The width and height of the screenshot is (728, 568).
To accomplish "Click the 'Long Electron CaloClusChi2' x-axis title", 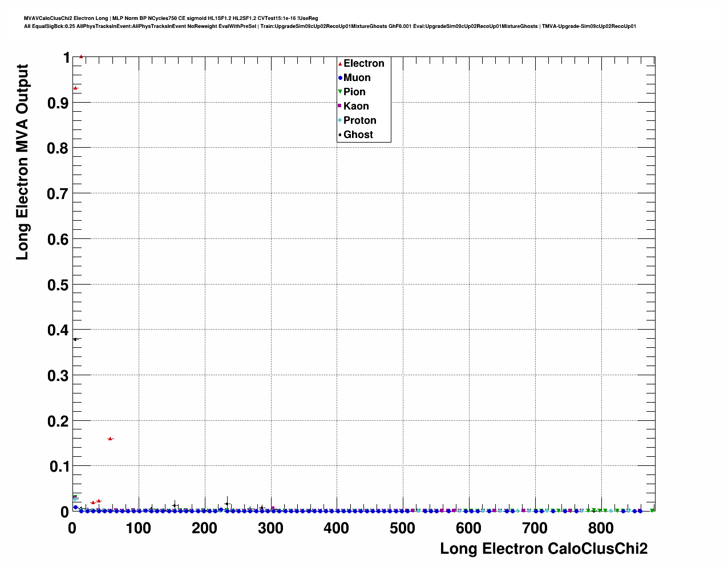I will pyautogui.click(x=543, y=549).
